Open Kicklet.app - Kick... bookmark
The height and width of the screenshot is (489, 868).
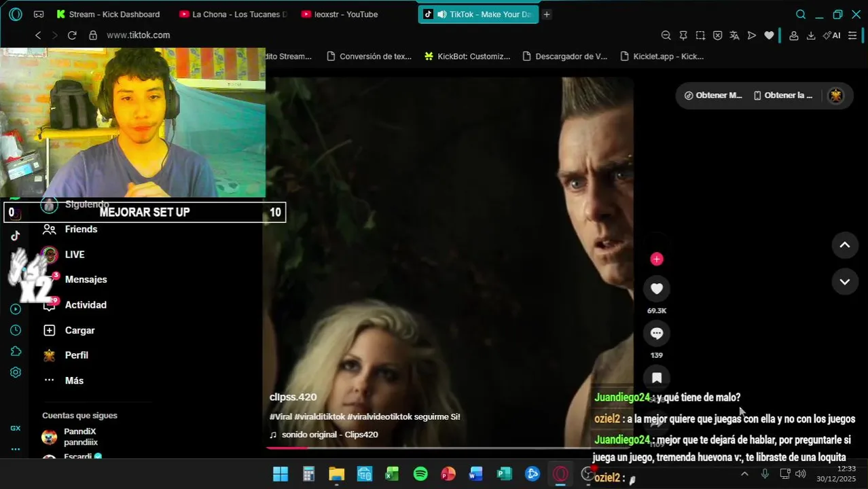click(662, 56)
